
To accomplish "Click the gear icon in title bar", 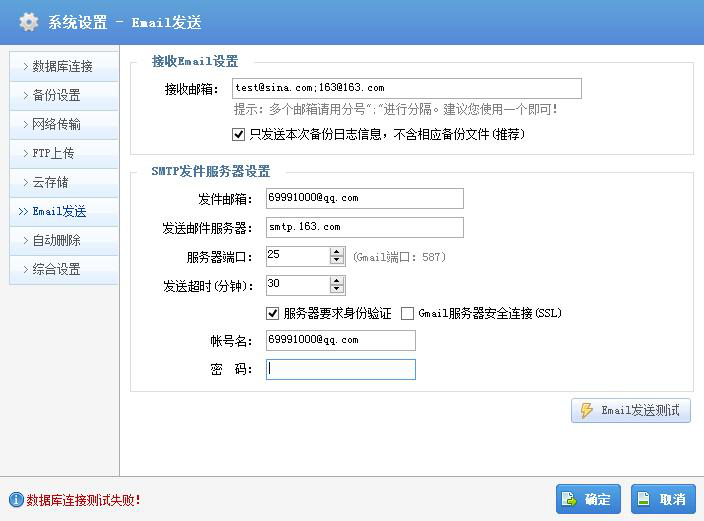I will (x=29, y=22).
